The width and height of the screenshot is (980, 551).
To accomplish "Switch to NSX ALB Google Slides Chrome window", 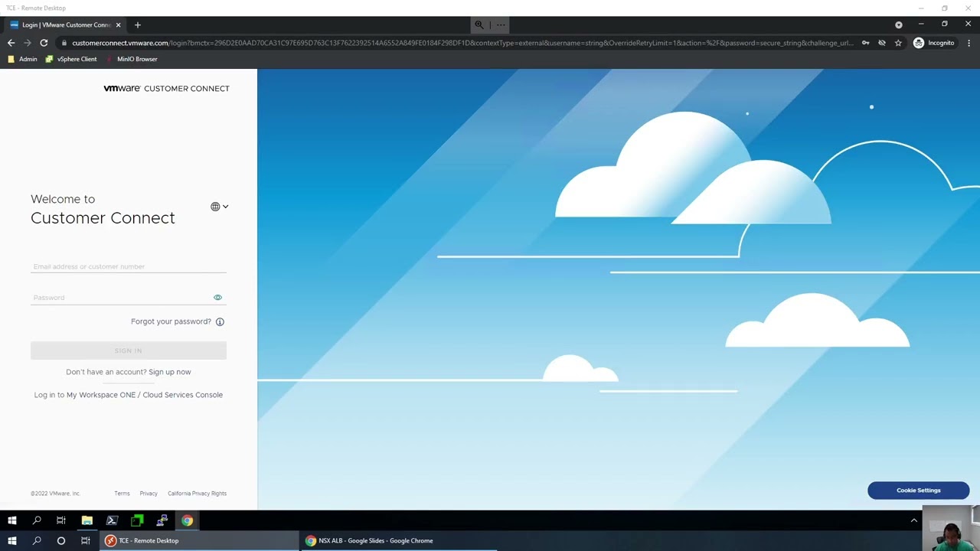I will coord(398,540).
